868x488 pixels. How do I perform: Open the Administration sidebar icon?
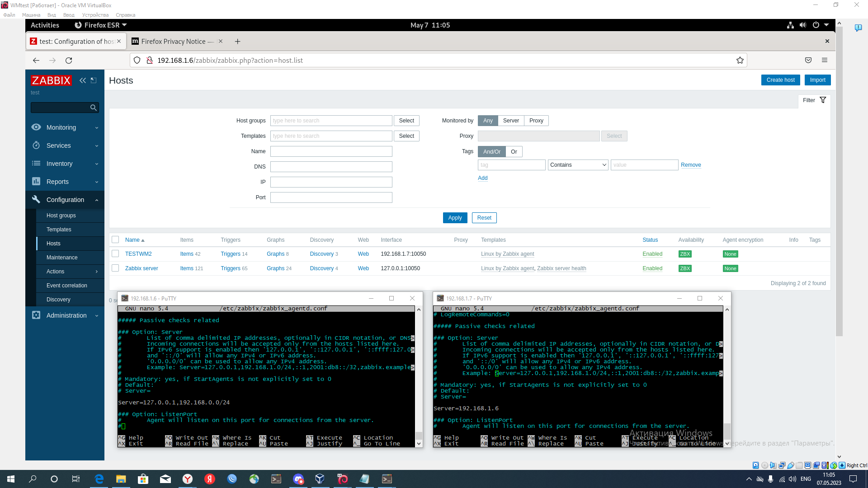point(36,315)
